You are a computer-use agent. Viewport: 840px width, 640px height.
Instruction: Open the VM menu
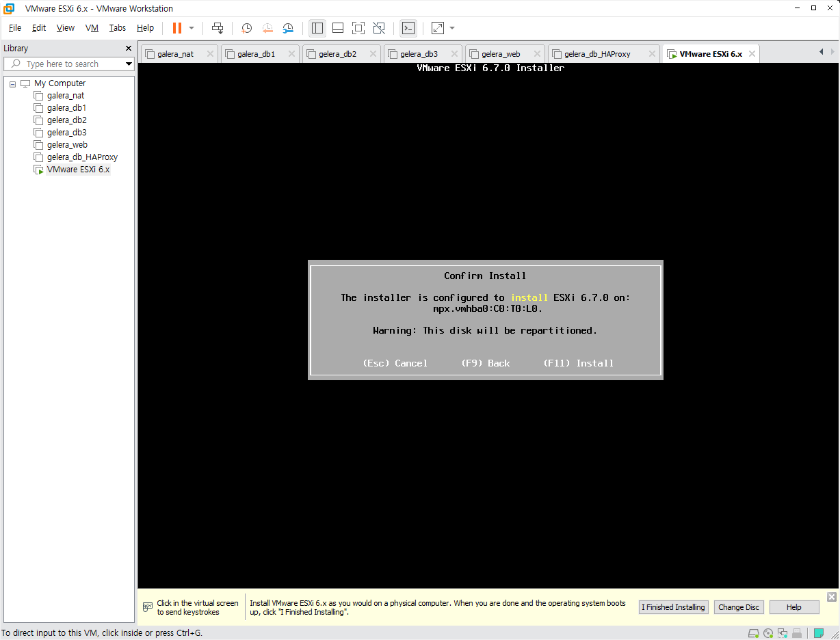92,28
